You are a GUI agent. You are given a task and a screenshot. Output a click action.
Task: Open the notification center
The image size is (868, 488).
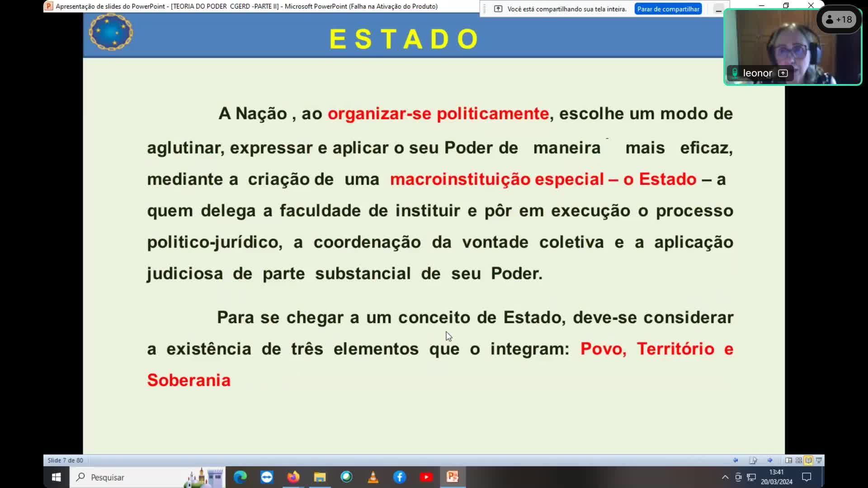pos(807,477)
